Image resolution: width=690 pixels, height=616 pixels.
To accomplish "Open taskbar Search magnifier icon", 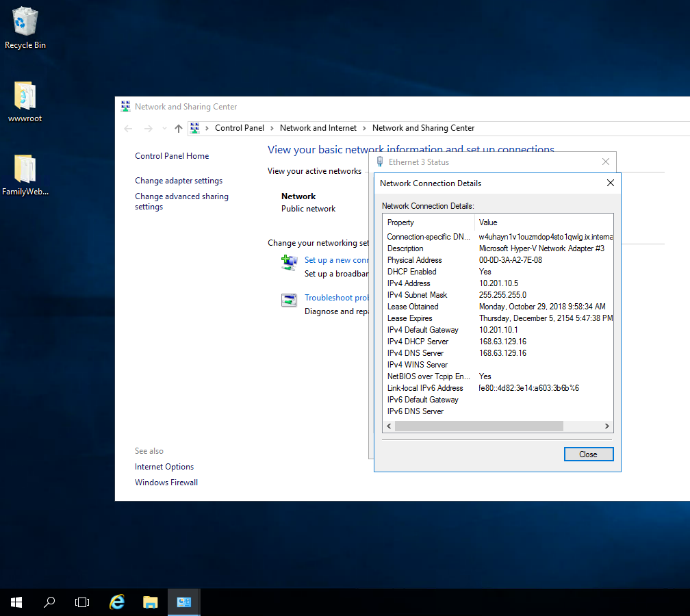I will 49,602.
